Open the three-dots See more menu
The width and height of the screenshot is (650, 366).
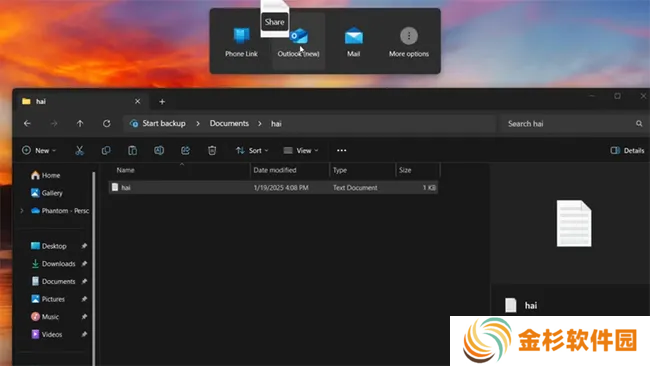point(342,150)
